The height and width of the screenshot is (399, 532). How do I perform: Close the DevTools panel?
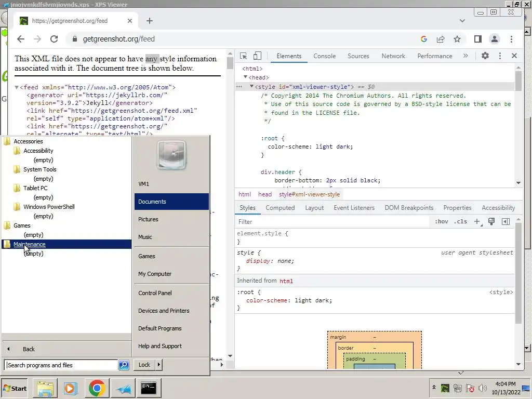pyautogui.click(x=514, y=56)
